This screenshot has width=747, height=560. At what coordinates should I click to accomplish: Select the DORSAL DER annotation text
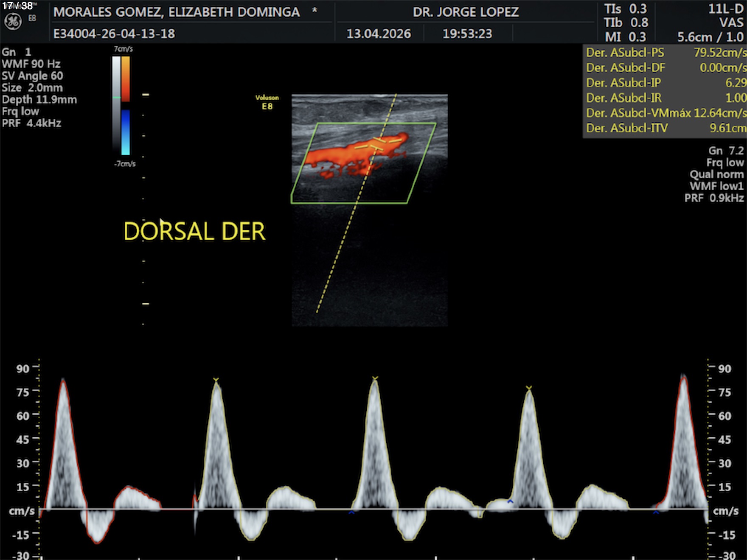tap(194, 232)
